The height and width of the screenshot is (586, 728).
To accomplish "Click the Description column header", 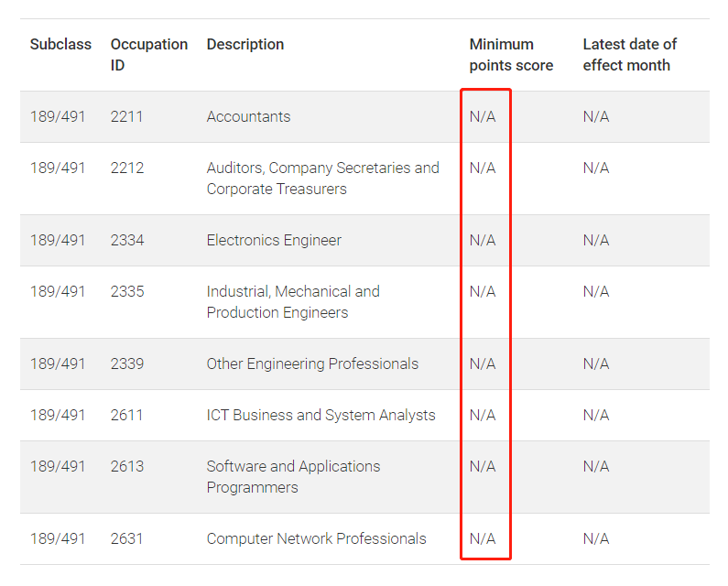I will [245, 45].
